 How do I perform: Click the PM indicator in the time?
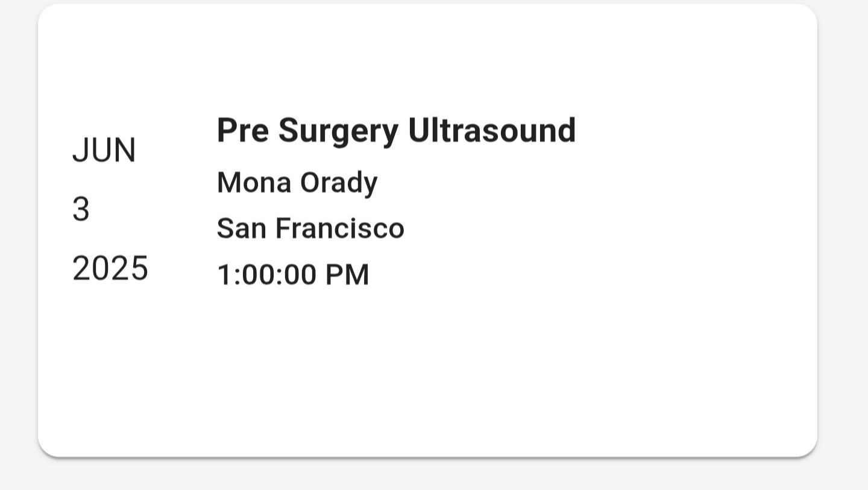pyautogui.click(x=347, y=275)
